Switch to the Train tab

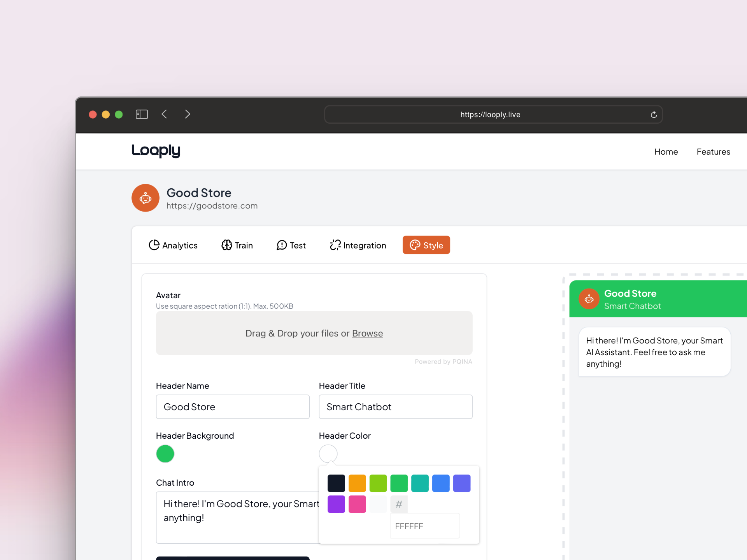click(237, 245)
